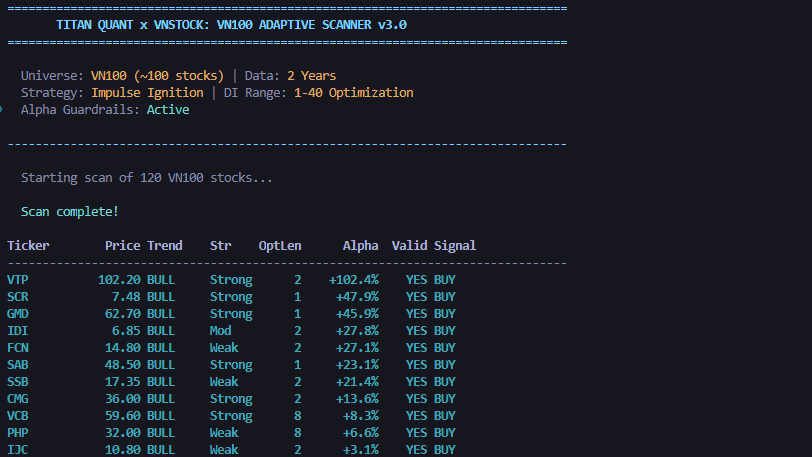Click the BUY signal in the VCB row
812x457 pixels.
tap(445, 416)
